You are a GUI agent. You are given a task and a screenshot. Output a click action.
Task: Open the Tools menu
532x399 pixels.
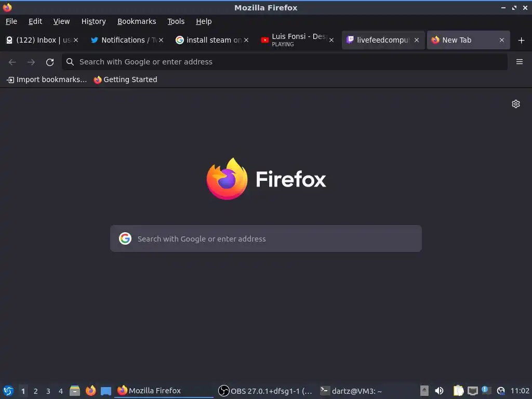click(176, 21)
